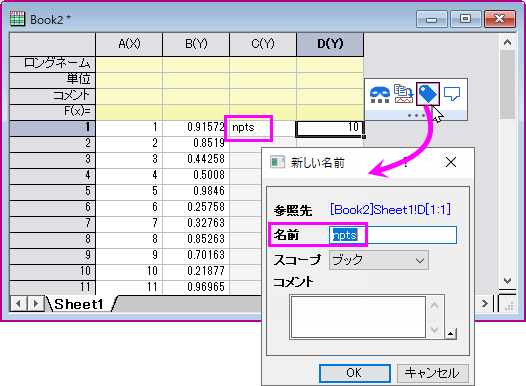Maximize the Book2 window
The width and height of the screenshot is (526, 386).
click(465, 19)
